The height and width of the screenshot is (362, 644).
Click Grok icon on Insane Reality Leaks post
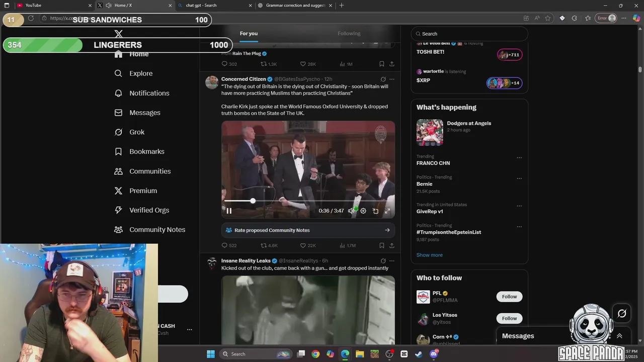pyautogui.click(x=383, y=261)
